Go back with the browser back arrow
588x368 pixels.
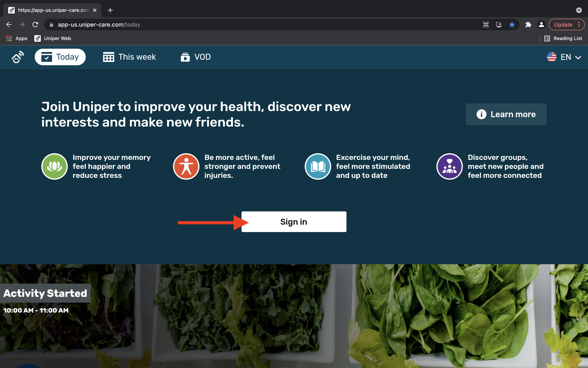click(x=9, y=25)
